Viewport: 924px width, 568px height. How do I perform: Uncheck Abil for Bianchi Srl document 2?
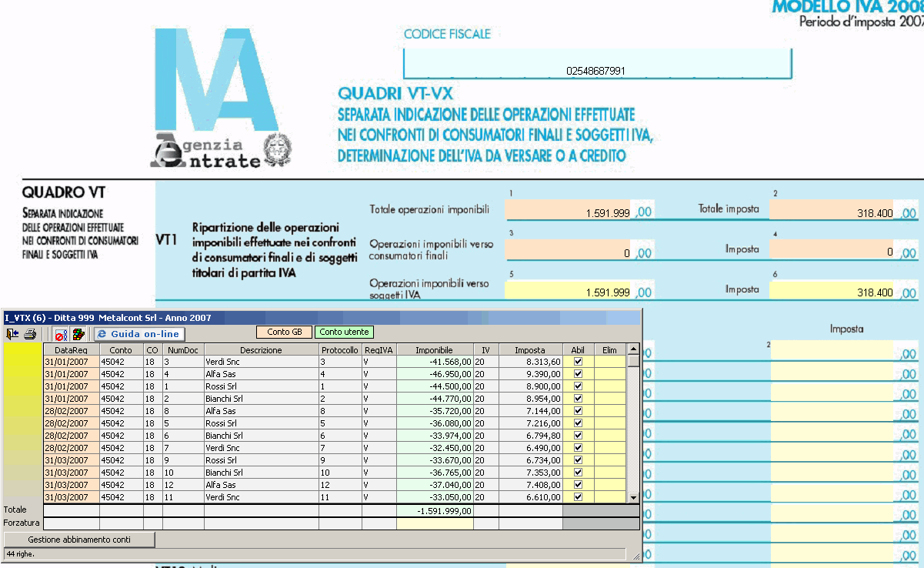pyautogui.click(x=579, y=399)
